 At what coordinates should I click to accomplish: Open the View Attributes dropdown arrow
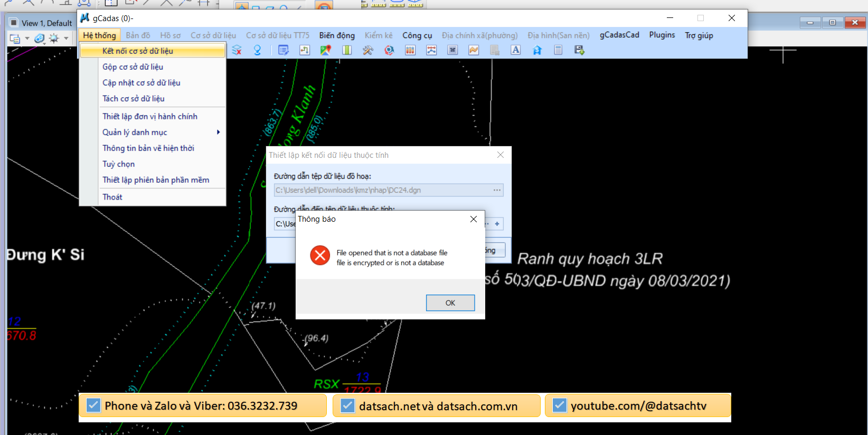coord(27,39)
